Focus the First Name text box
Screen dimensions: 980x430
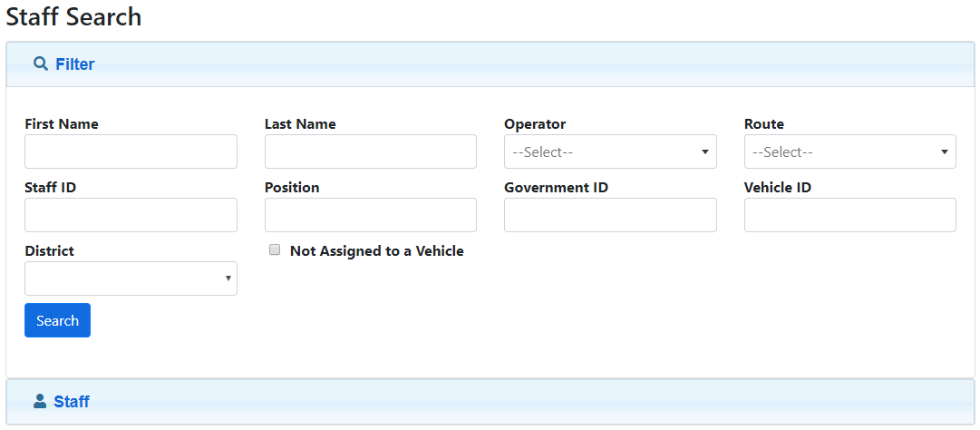pyautogui.click(x=131, y=151)
